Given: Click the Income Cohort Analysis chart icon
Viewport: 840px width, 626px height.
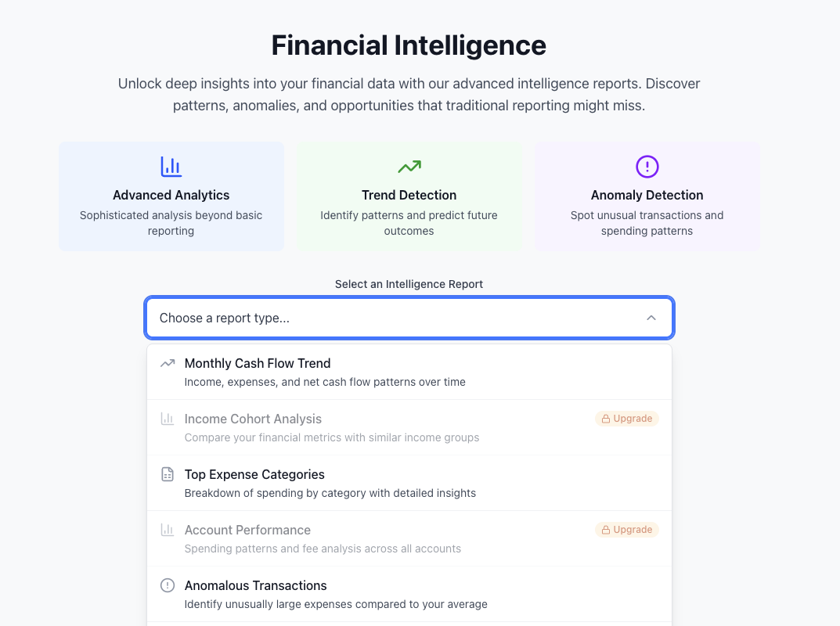Looking at the screenshot, I should tap(167, 419).
